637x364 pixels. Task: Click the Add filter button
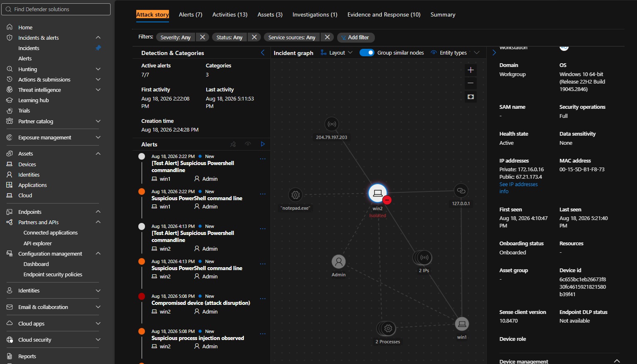click(356, 37)
